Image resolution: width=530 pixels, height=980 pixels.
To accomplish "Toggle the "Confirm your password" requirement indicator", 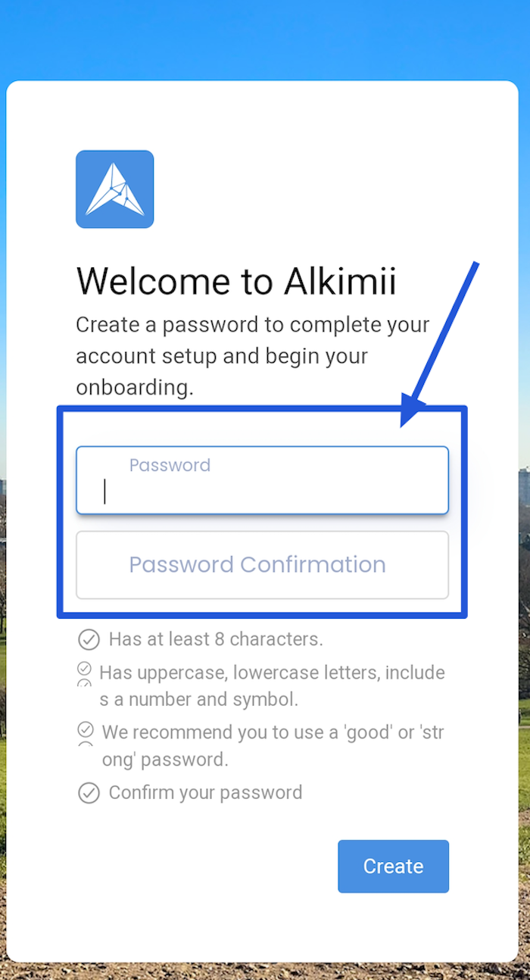I will (89, 792).
